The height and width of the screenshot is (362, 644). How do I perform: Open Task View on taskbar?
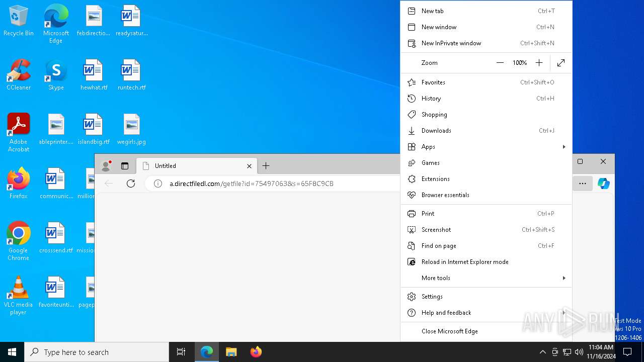[x=181, y=352]
